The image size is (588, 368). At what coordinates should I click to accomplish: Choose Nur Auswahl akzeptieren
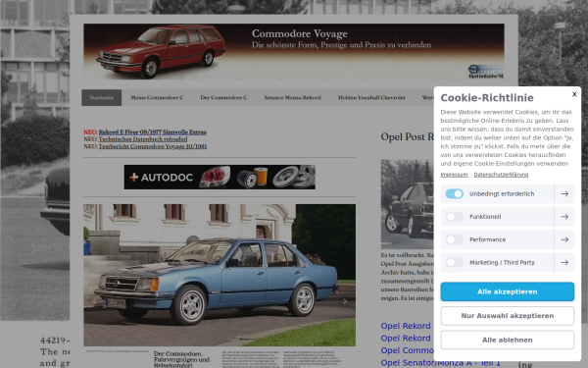(507, 316)
